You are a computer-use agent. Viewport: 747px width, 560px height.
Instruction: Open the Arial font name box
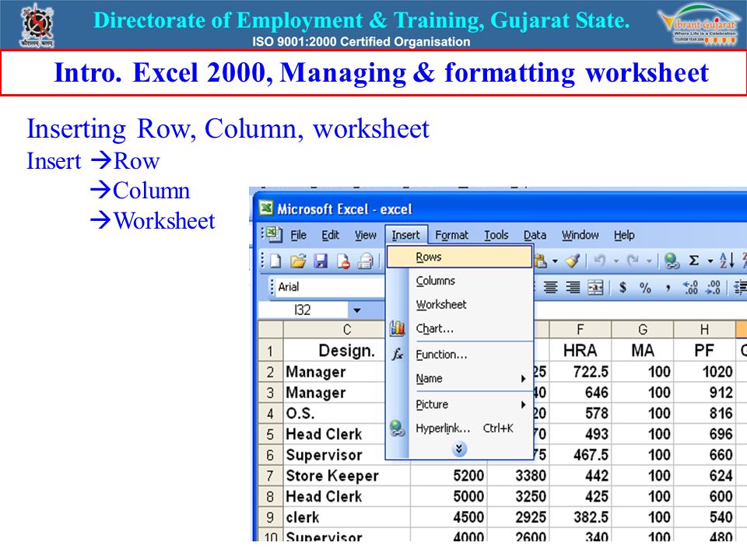(x=328, y=287)
